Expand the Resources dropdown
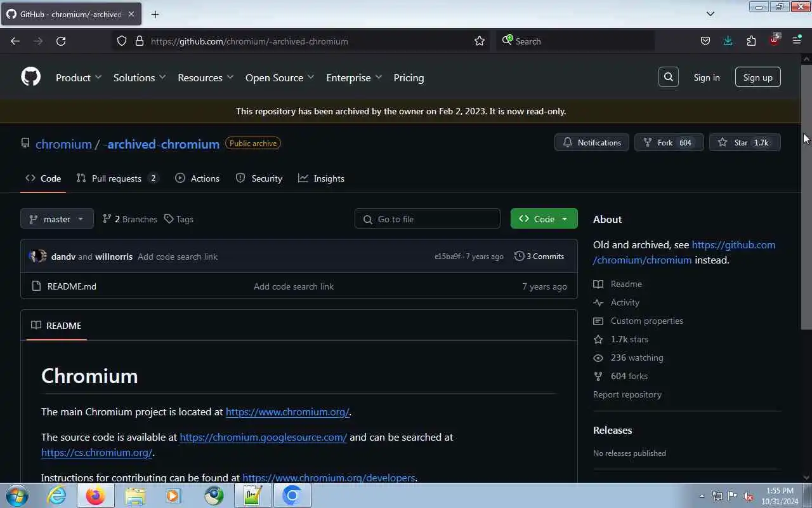812x508 pixels. click(x=206, y=77)
